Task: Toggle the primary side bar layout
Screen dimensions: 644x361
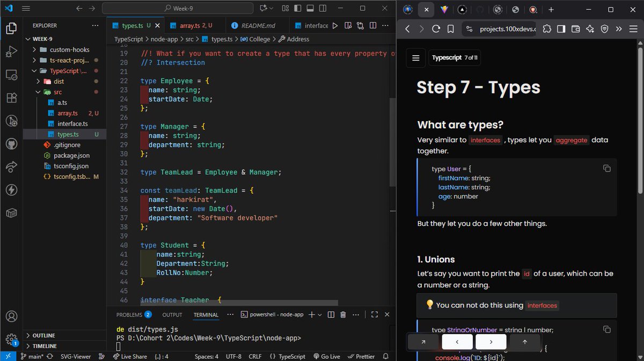Action: (x=298, y=9)
